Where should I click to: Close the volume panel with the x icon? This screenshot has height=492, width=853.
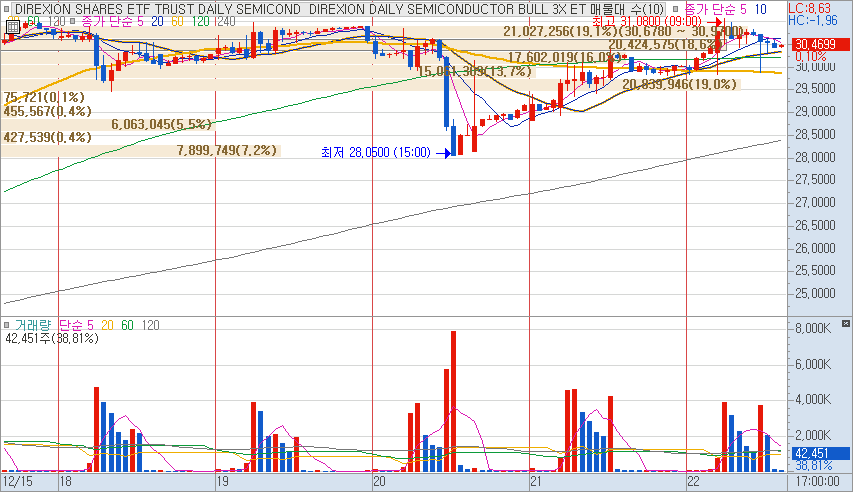pyautogui.click(x=845, y=324)
